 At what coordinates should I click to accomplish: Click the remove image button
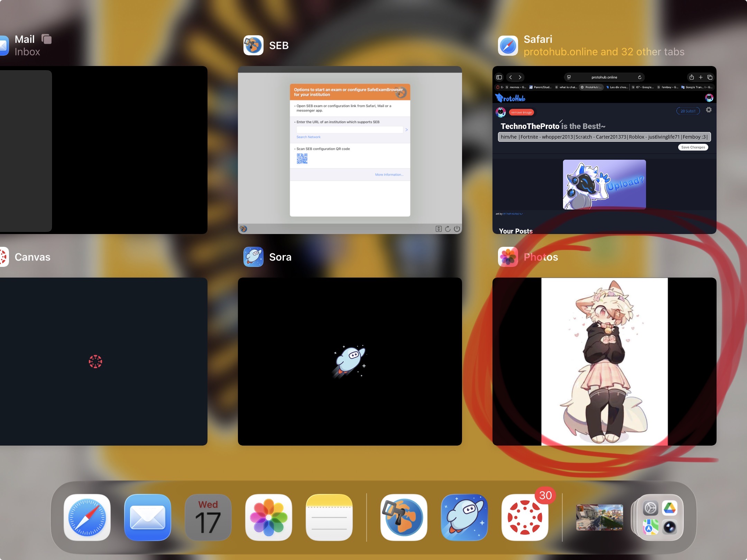point(521,112)
